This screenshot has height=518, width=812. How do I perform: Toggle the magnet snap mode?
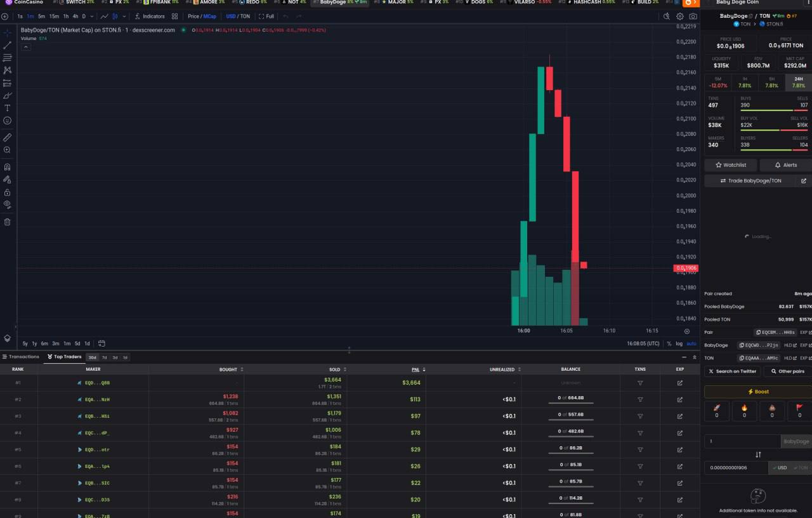[7, 167]
